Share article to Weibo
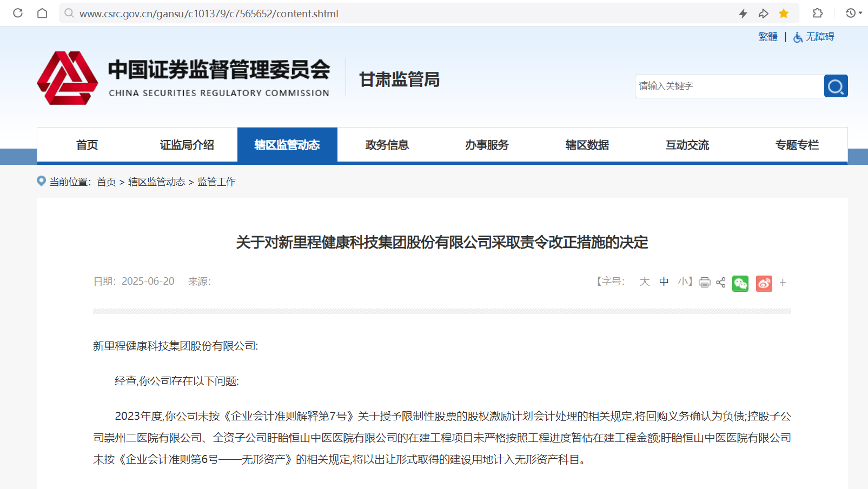Screen dimensions: 868x489 pos(764,283)
